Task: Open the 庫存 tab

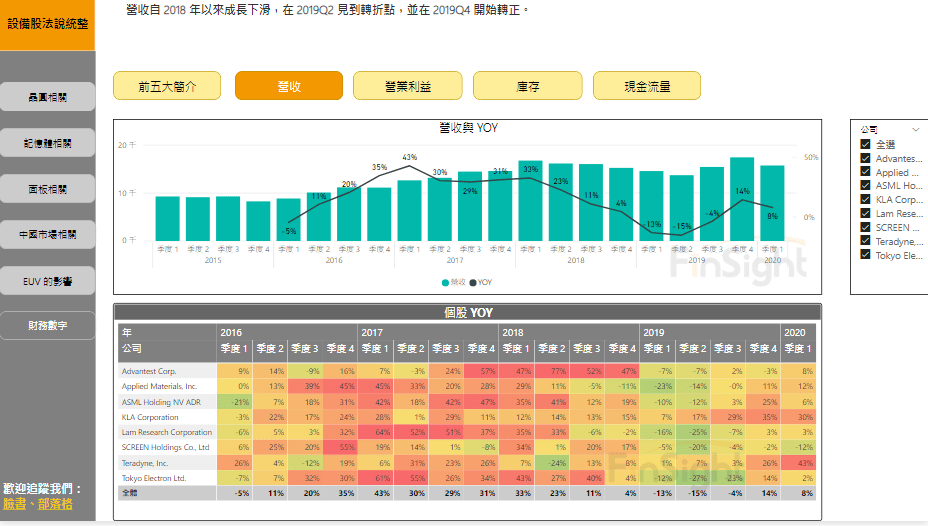Action: click(527, 87)
